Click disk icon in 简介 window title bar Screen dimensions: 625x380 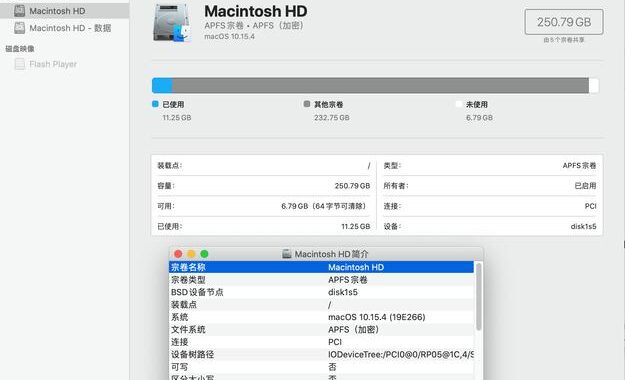click(287, 254)
